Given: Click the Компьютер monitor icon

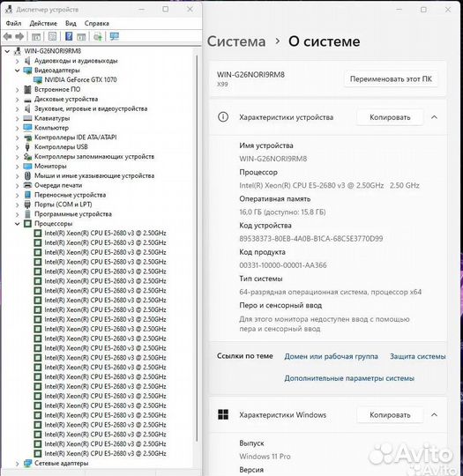Looking at the screenshot, I should (x=27, y=128).
